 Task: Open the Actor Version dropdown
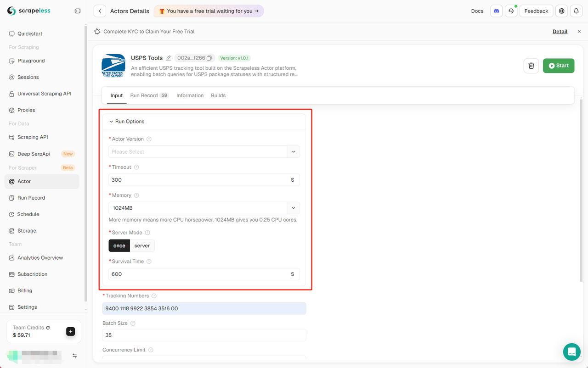pyautogui.click(x=204, y=152)
